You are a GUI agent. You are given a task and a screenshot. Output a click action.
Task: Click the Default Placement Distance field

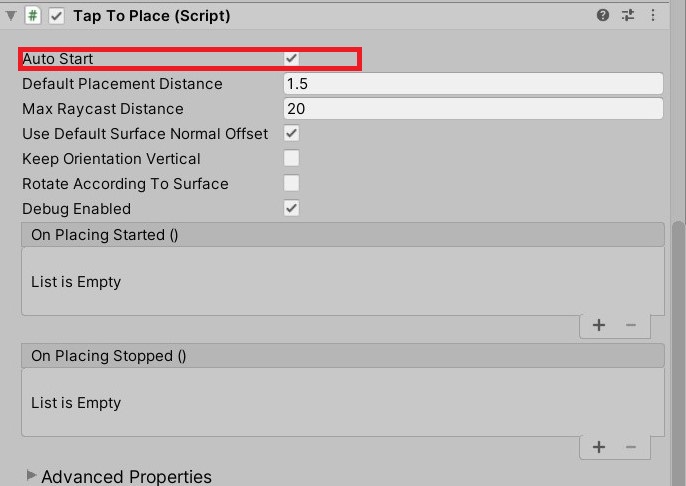[x=473, y=83]
